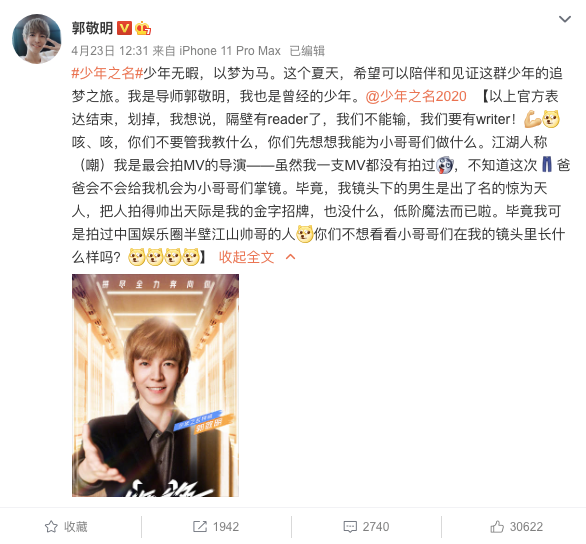This screenshot has height=544, width=586.
Task: Click the 收藏 favorite label
Action: pyautogui.click(x=76, y=526)
